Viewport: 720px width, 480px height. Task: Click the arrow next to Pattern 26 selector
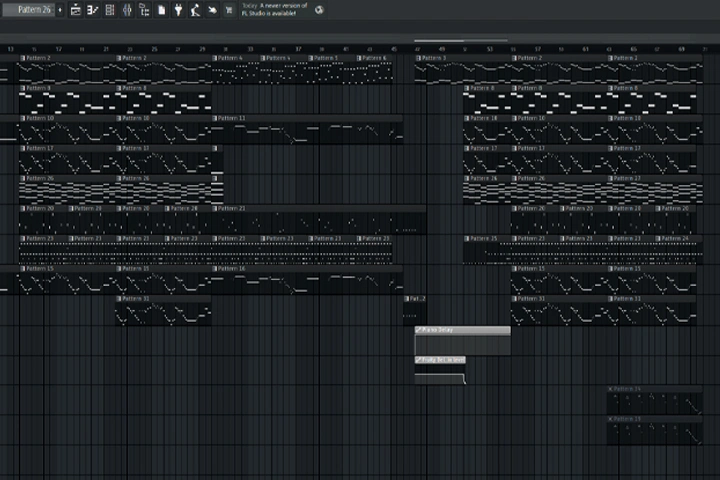pyautogui.click(x=60, y=10)
